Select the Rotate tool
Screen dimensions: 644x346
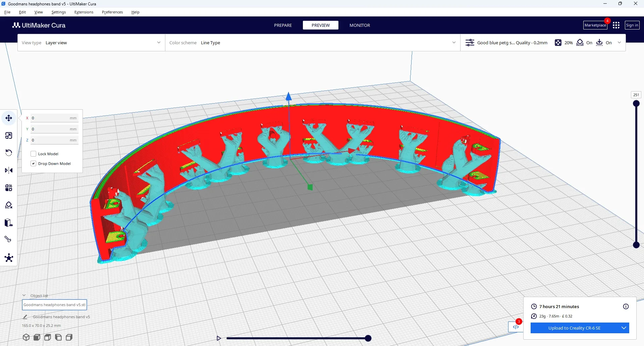pyautogui.click(x=9, y=153)
